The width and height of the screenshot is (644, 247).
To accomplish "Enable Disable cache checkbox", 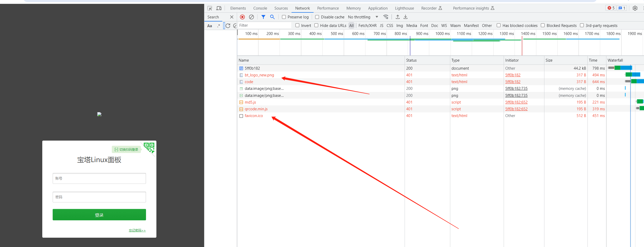I will click(317, 17).
